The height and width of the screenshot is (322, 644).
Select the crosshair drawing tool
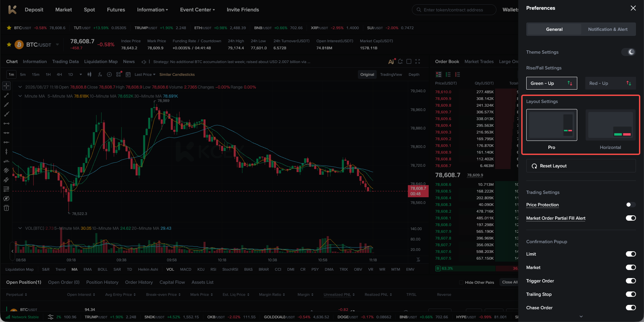pyautogui.click(x=6, y=86)
